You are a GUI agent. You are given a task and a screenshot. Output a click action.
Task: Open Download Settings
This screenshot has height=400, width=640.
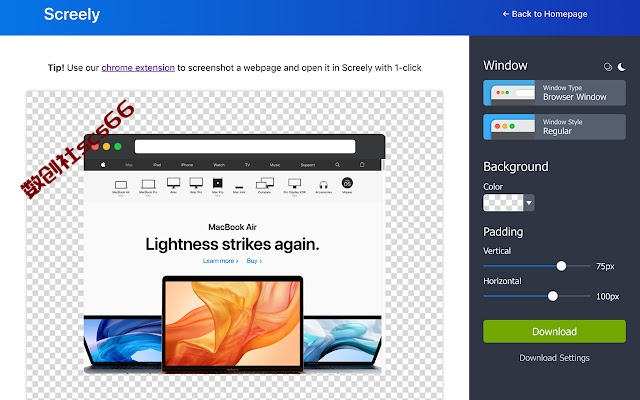pos(554,358)
